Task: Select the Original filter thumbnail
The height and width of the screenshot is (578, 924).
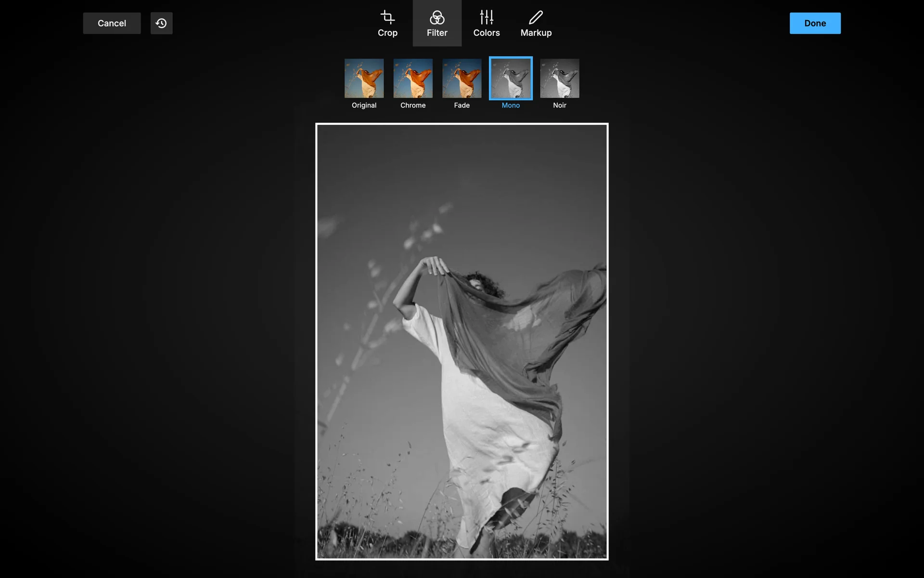Action: click(x=364, y=79)
